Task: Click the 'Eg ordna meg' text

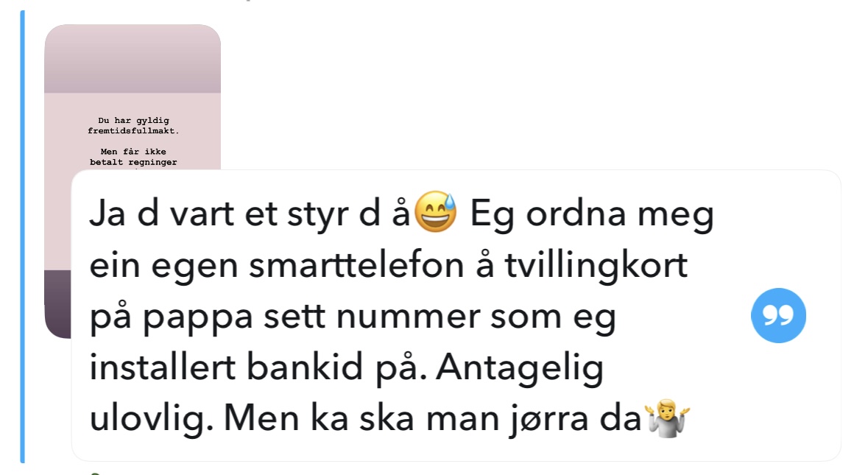Action: (x=593, y=214)
